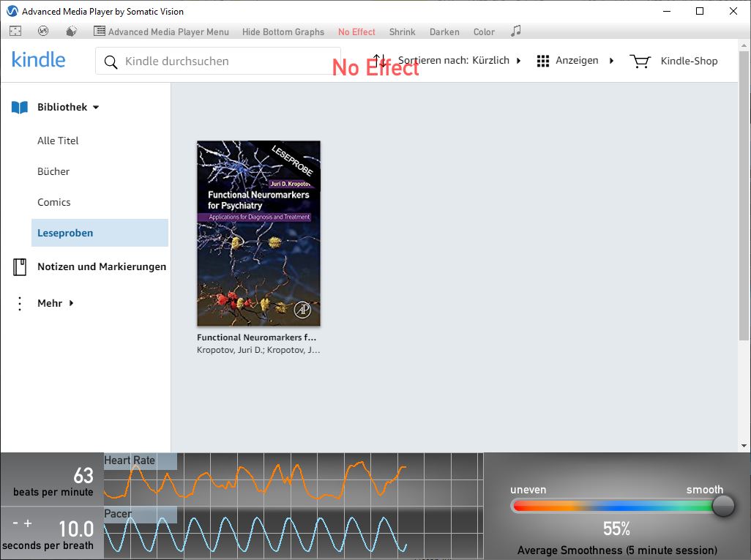The image size is (751, 560).
Task: Collapse the Bibliothek section arrow
Action: tap(96, 108)
